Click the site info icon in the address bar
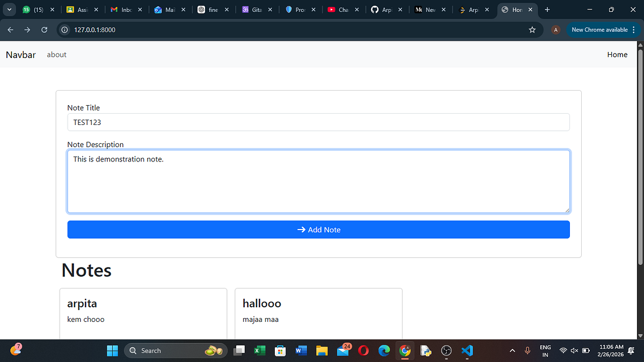Screen dimensions: 644x362 (65, 30)
